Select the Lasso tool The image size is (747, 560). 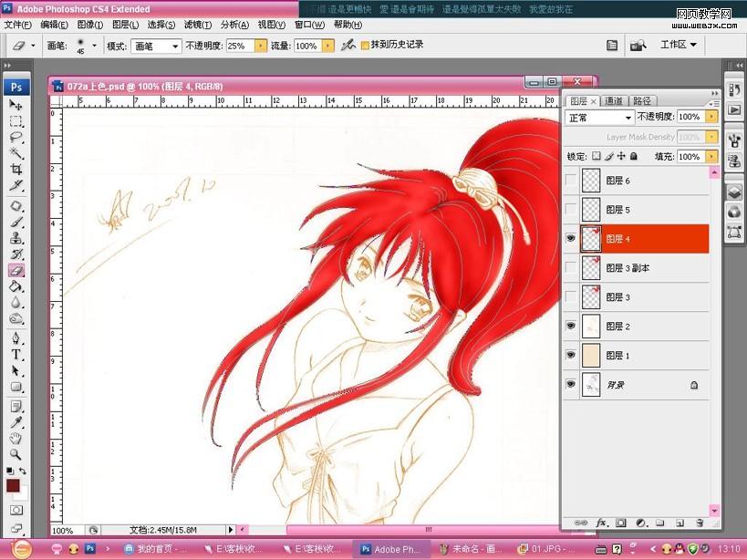pos(16,138)
